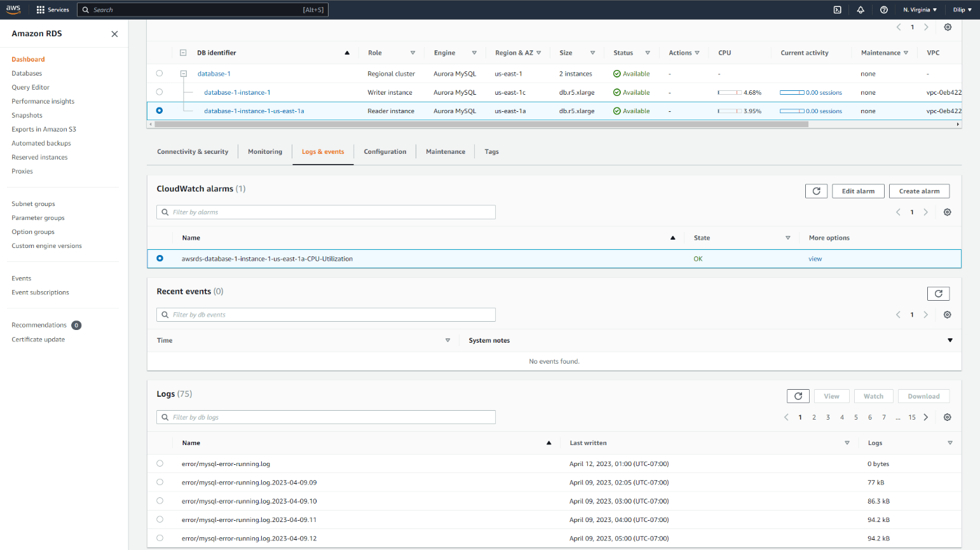This screenshot has width=980, height=550.
Task: Refresh the Recent events section
Action: (938, 293)
